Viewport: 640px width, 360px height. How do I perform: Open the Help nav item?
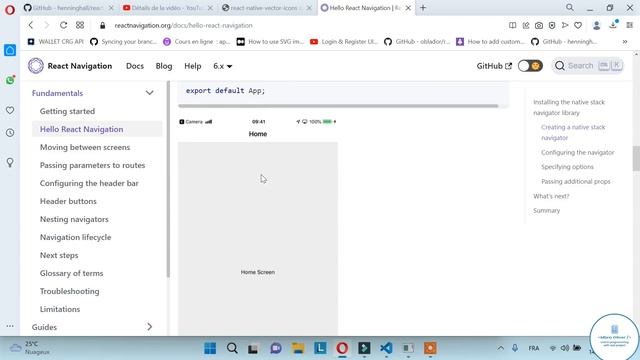(x=193, y=66)
